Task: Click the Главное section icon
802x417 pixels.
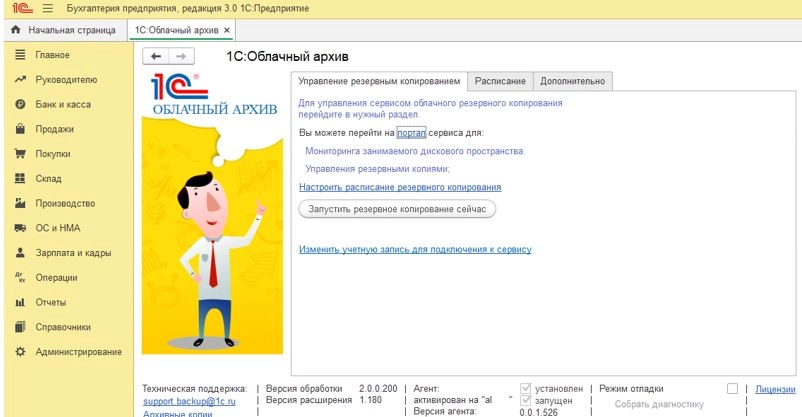Action: (20, 55)
